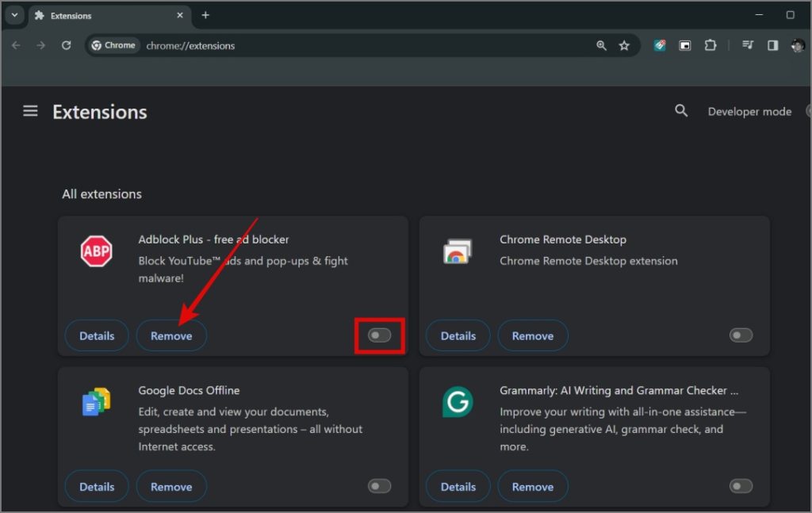The width and height of the screenshot is (812, 513).
Task: Open Details for Chrome Remote Desktop
Action: 458,336
